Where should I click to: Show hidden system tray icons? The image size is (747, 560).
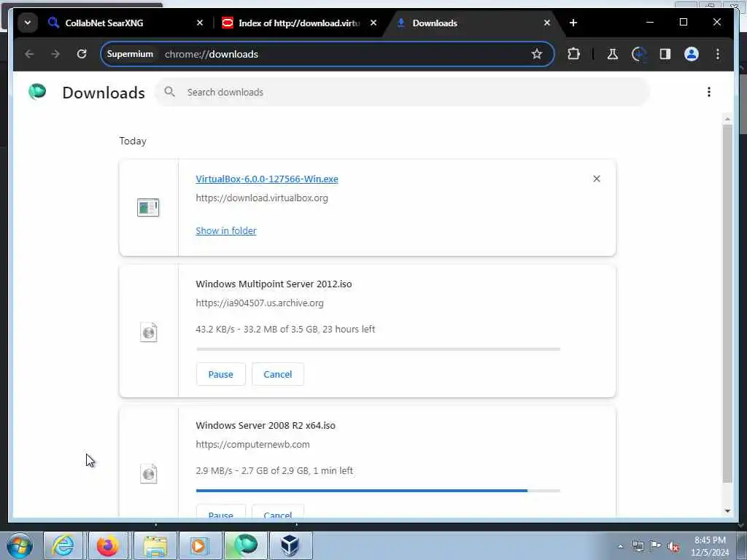click(620, 547)
